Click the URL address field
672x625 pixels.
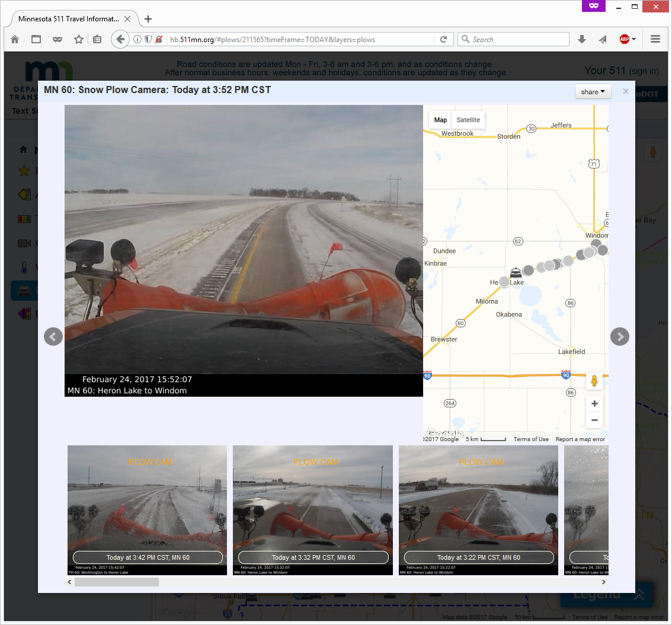(x=300, y=40)
